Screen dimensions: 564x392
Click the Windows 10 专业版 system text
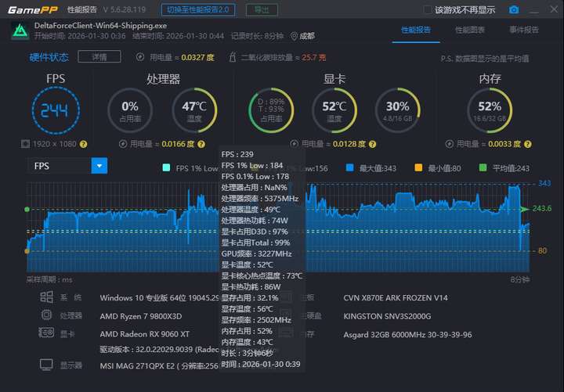[159, 298]
